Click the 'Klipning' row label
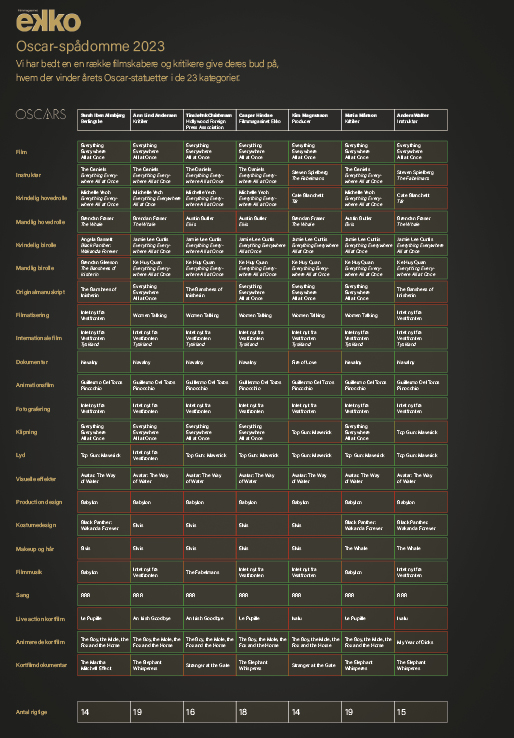The width and height of the screenshot is (514, 738). tap(26, 432)
